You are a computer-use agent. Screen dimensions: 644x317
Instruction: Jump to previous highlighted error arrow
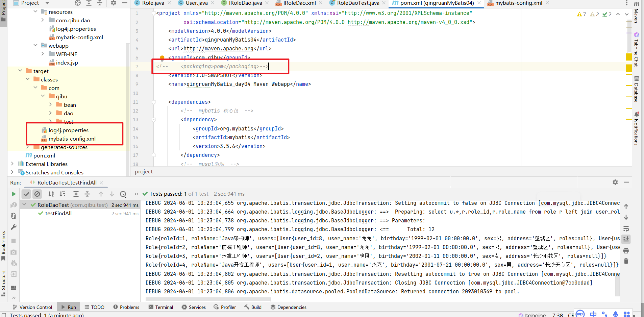(618, 14)
